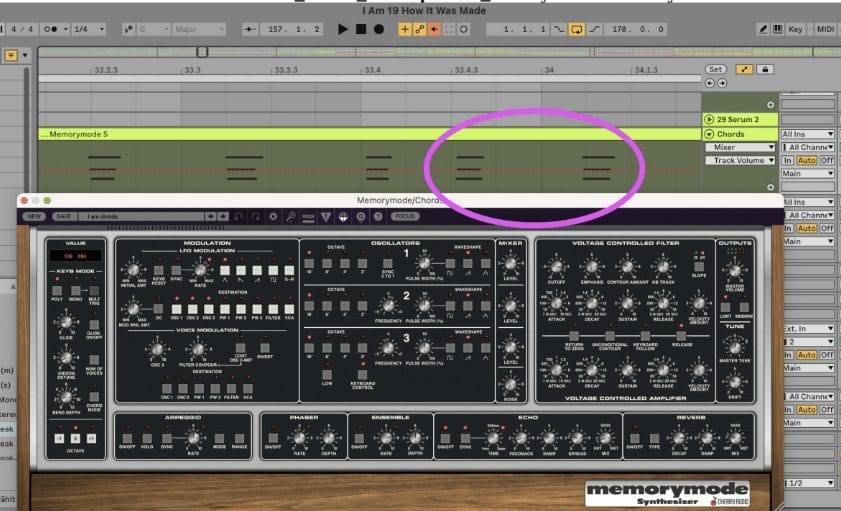Toggle Glide ON/OFF button

pos(94,324)
